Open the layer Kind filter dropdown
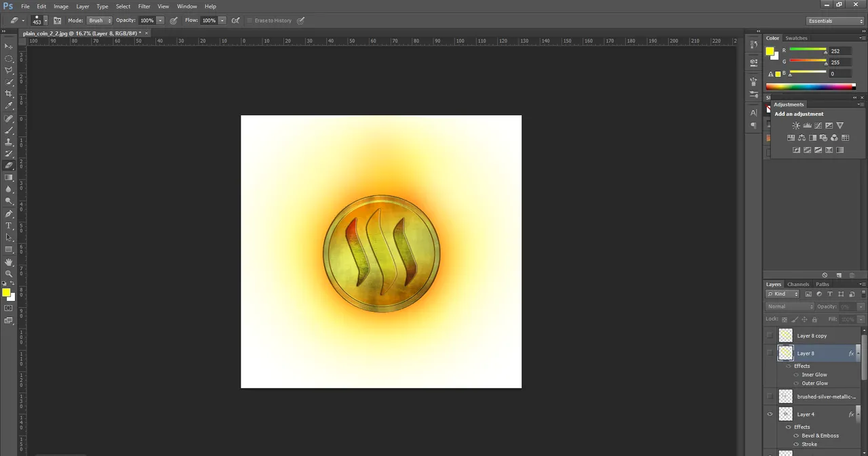Image resolution: width=868 pixels, height=456 pixels. click(x=783, y=294)
